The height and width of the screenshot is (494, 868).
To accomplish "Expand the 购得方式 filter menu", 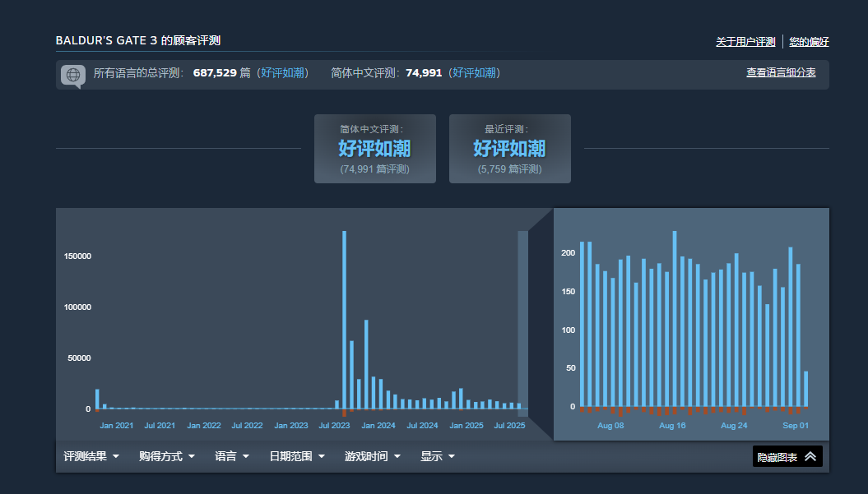I will click(167, 456).
